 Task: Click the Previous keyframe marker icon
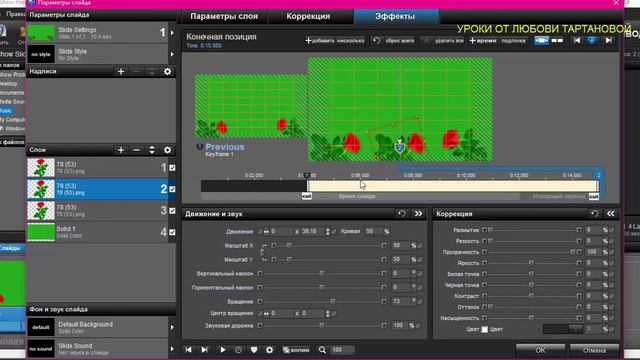coord(200,147)
